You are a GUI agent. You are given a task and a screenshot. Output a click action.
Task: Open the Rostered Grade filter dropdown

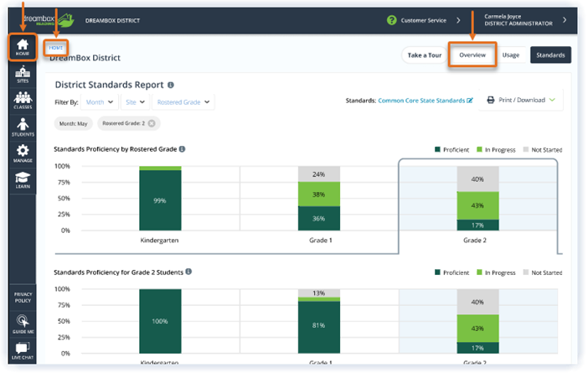tap(183, 102)
